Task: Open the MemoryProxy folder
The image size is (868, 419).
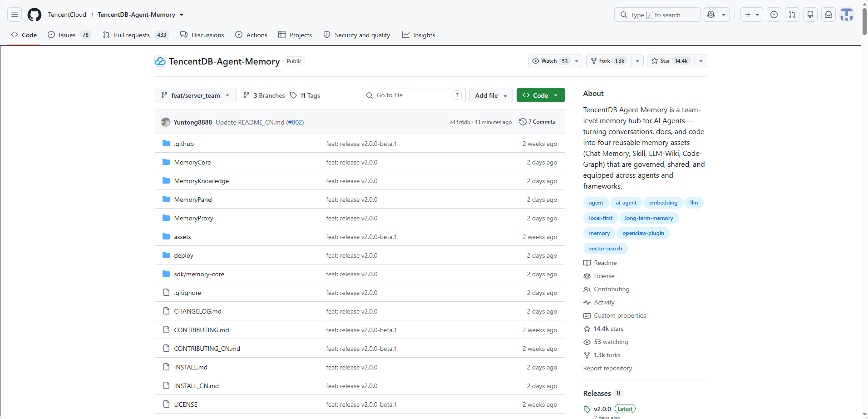Action: tap(194, 218)
